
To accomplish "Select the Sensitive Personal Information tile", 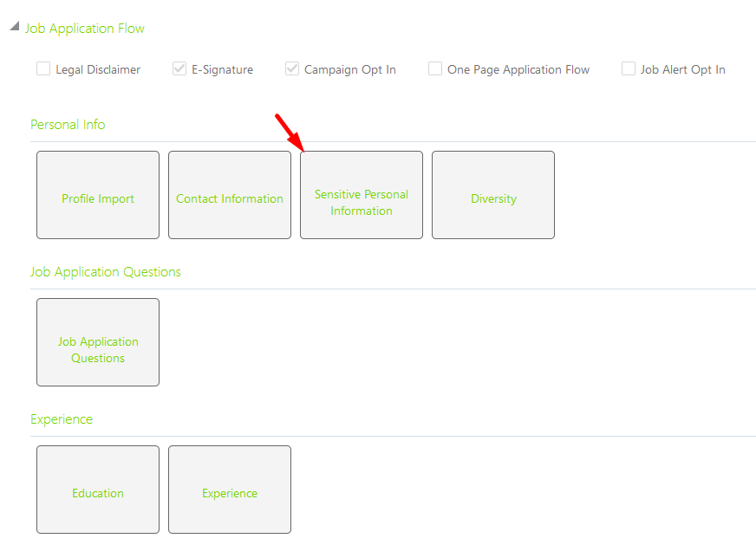I will 362,195.
